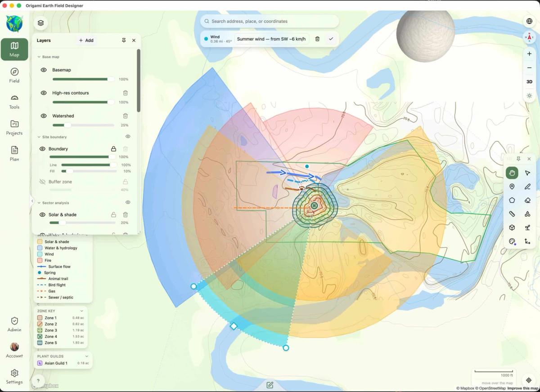The image size is (540, 392).
Task: Hide the Boundary layer
Action: pos(42,149)
